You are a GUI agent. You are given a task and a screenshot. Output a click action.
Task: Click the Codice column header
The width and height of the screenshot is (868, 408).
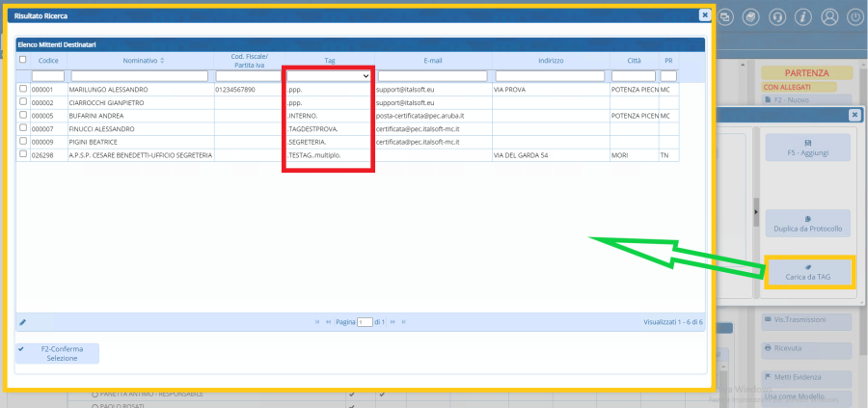click(x=48, y=61)
